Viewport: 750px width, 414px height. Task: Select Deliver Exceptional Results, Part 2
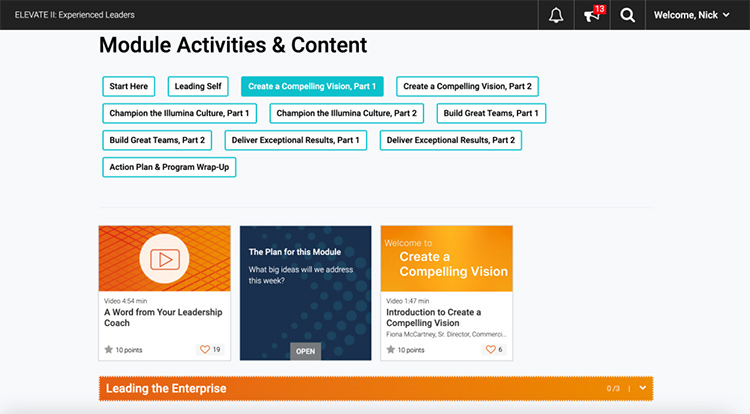pos(451,140)
